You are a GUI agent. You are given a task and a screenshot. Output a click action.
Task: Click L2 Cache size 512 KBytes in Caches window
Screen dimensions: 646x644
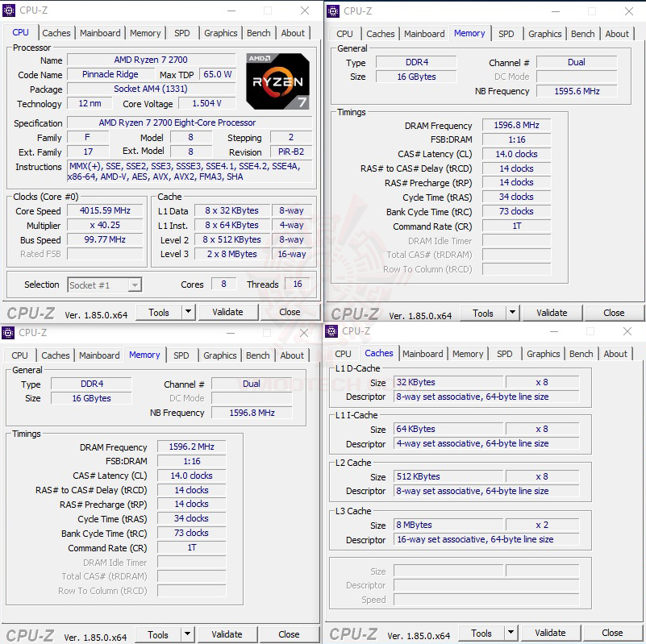tap(448, 476)
